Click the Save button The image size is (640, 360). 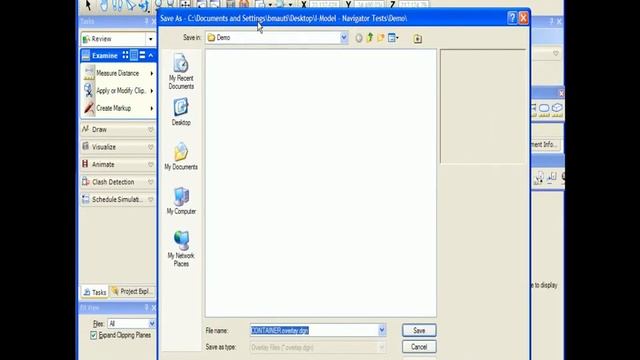pyautogui.click(x=419, y=330)
